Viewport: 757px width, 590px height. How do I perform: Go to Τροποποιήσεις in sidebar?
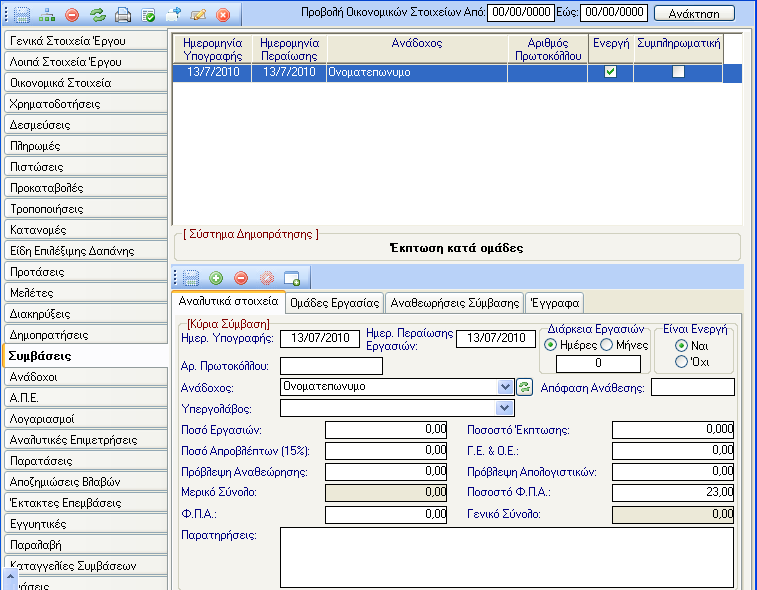pos(86,209)
